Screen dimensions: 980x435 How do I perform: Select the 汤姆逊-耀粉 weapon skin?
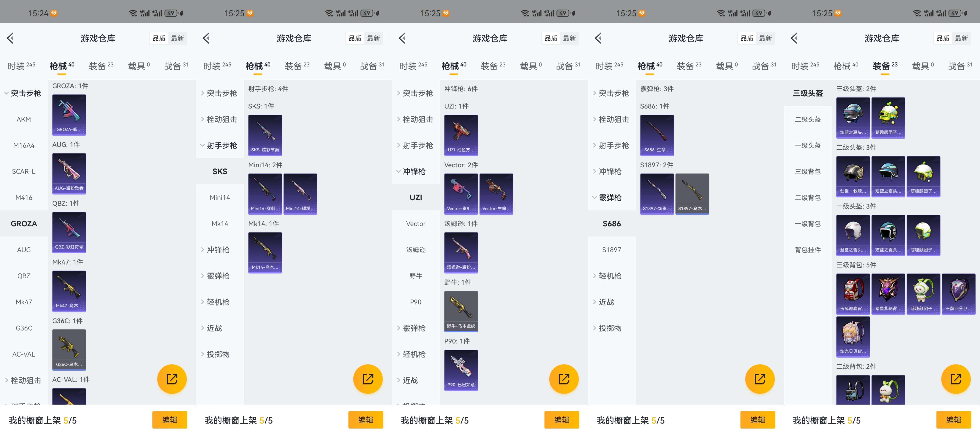tap(461, 253)
